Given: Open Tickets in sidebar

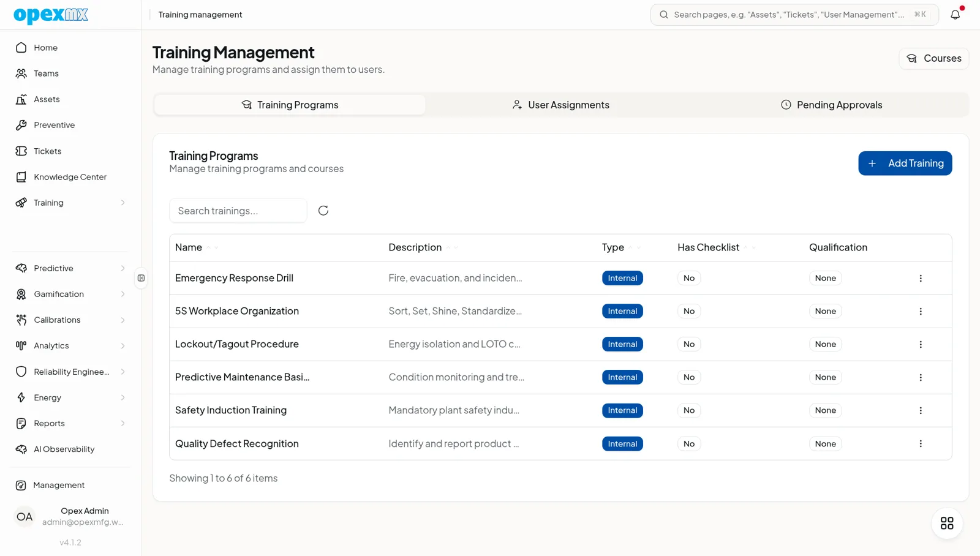Looking at the screenshot, I should [70, 151].
